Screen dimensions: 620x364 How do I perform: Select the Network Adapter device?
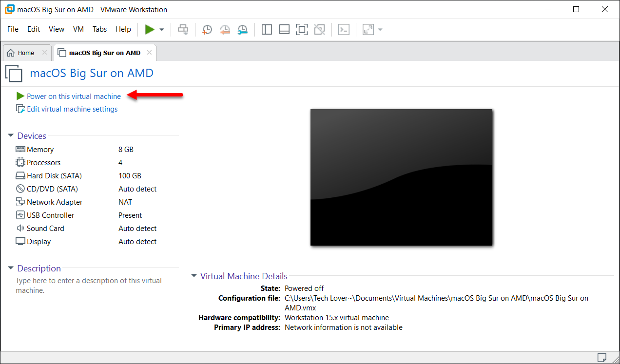(x=97, y=202)
